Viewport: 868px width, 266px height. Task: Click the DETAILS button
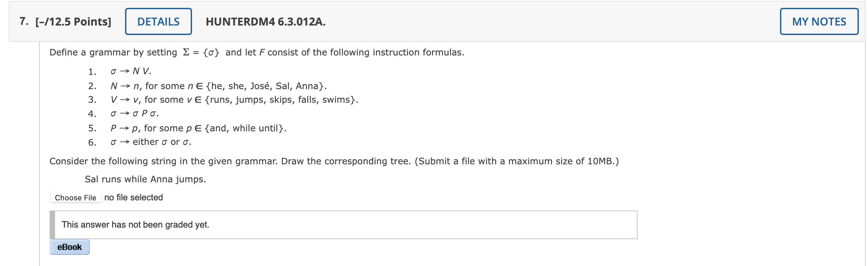(x=158, y=21)
